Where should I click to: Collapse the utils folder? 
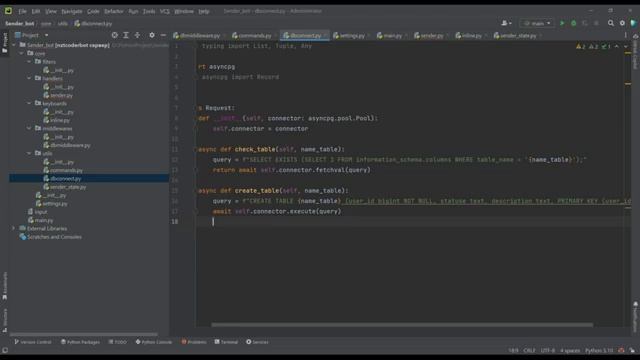coord(29,153)
